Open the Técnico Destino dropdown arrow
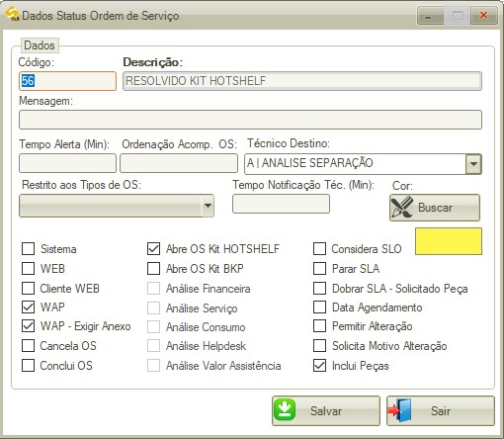This screenshot has height=439, width=504. 473,164
